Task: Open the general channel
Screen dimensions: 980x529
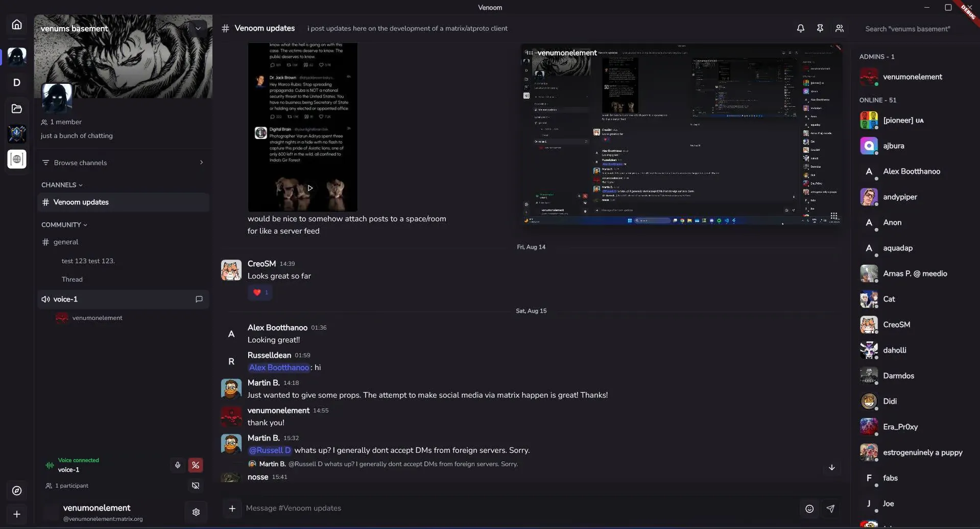Action: [x=124, y=242]
